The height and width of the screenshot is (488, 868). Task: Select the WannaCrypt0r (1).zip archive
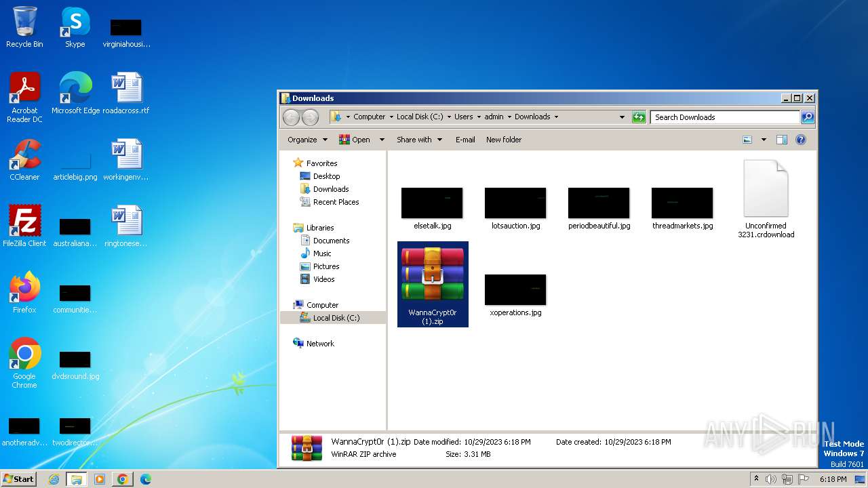coord(433,284)
